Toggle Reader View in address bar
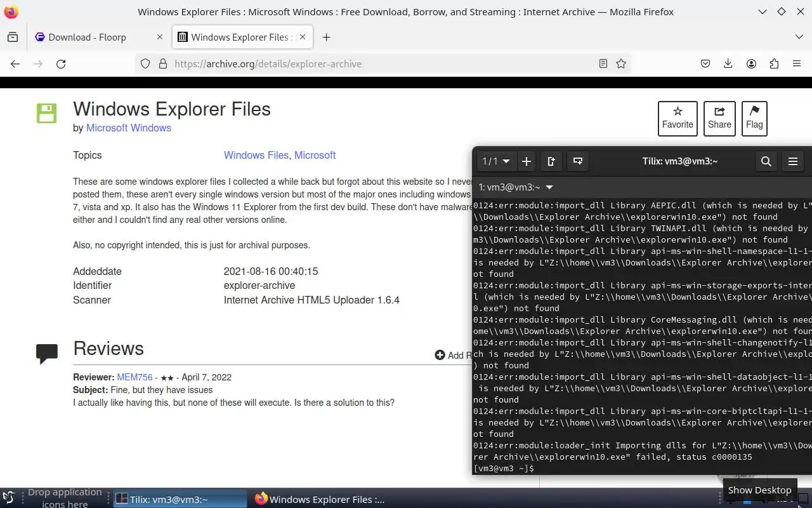This screenshot has height=508, width=812. click(603, 63)
